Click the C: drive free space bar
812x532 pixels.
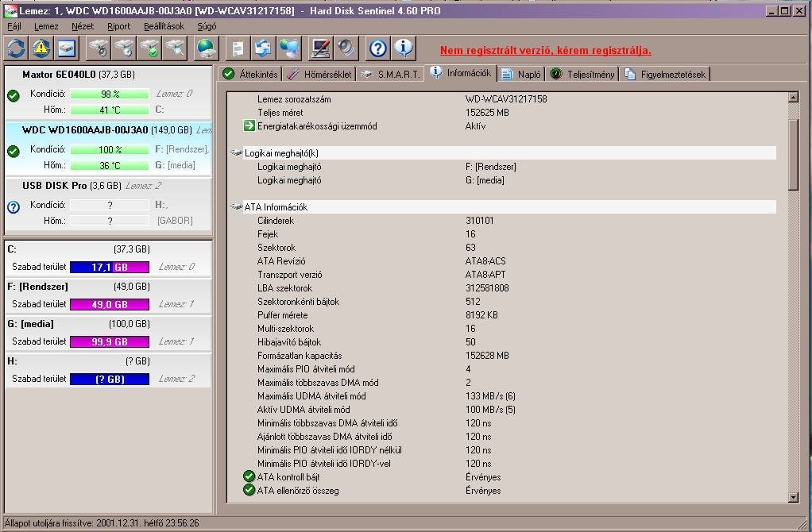click(109, 267)
